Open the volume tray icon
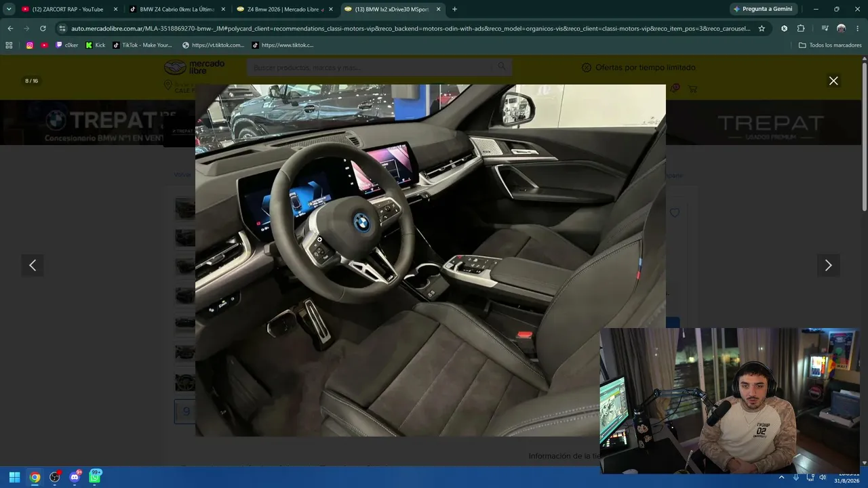 [823, 477]
